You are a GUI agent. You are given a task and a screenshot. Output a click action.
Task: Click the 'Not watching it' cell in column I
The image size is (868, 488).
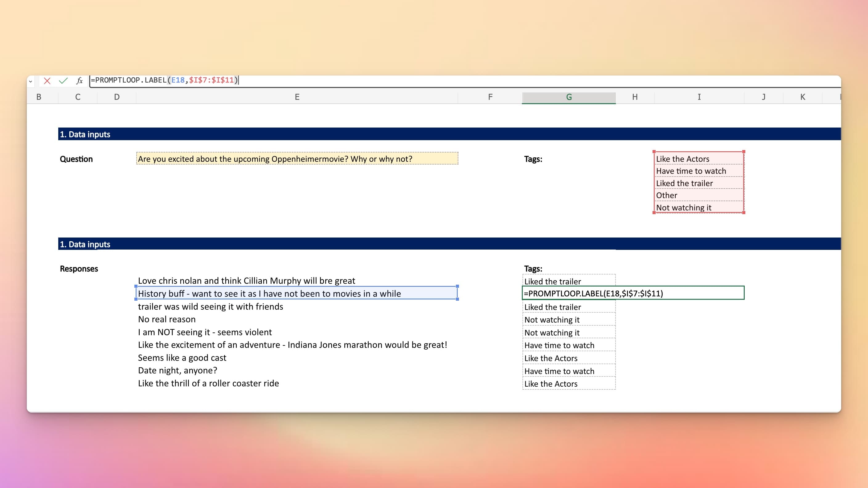point(698,207)
